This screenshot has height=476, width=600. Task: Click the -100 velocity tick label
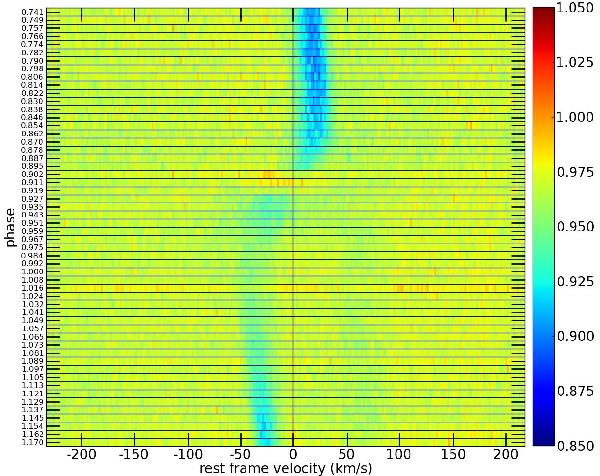186,454
